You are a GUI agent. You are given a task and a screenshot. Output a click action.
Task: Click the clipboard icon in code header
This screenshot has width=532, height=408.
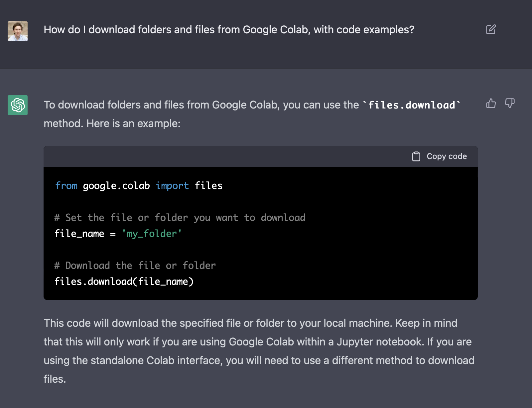point(416,156)
